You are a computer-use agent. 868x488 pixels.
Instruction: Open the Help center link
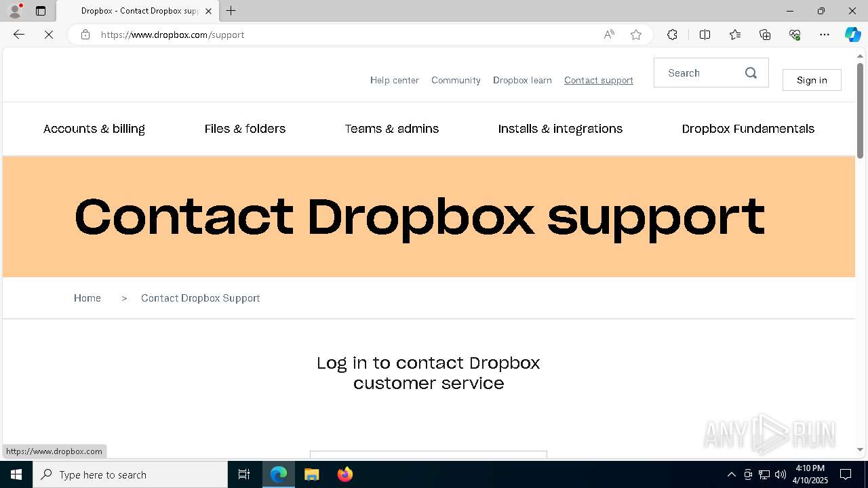tap(395, 80)
